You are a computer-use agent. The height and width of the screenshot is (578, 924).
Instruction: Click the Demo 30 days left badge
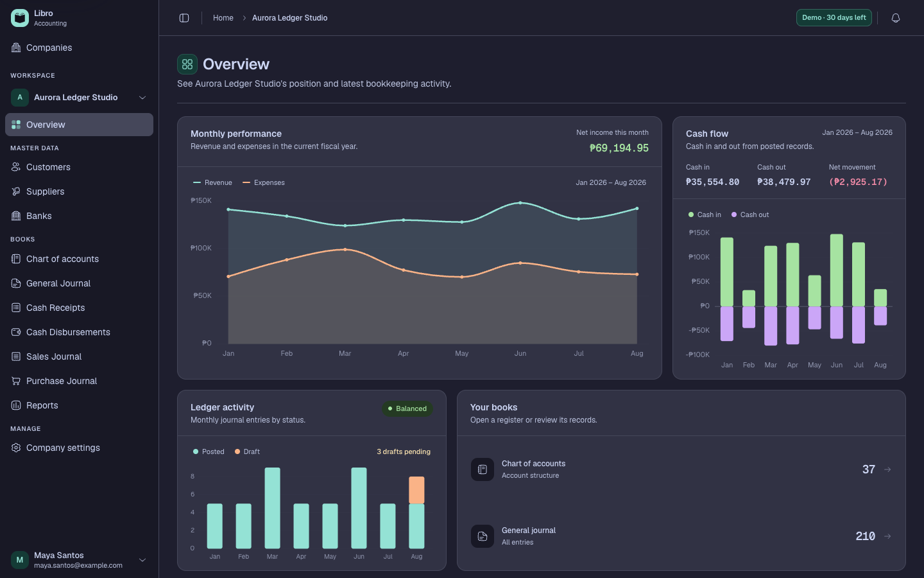click(x=834, y=18)
